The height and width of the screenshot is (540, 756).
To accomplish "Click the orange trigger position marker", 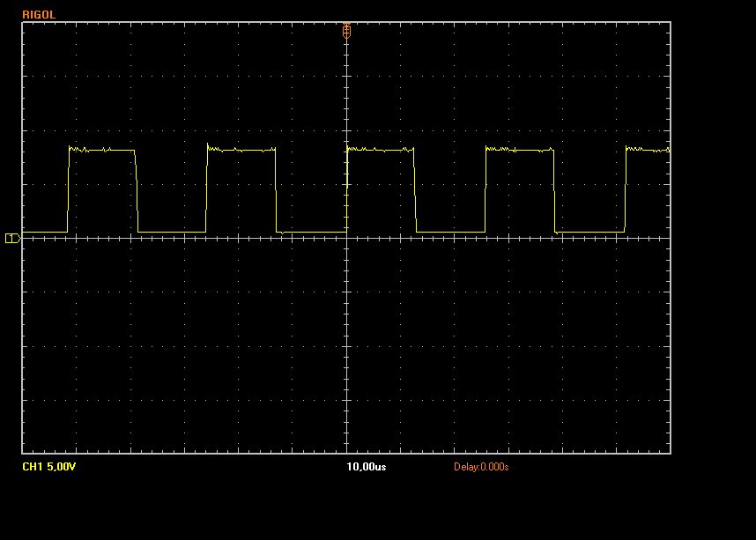I will pyautogui.click(x=346, y=31).
